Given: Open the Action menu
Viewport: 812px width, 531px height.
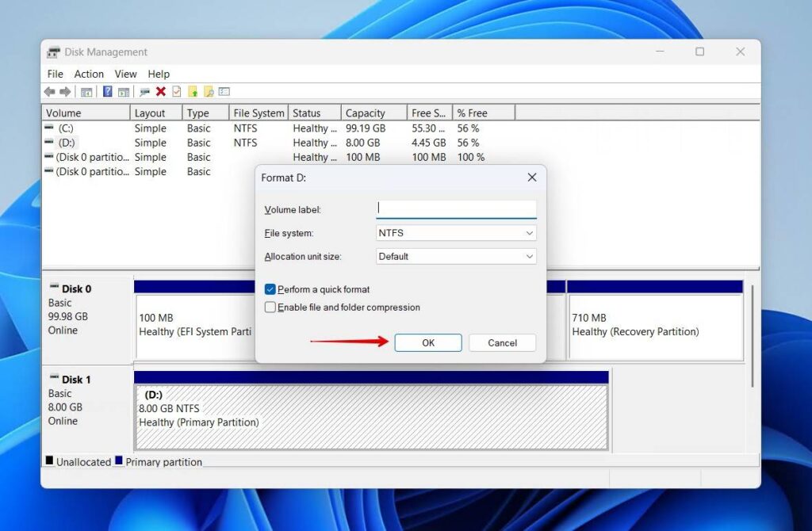Looking at the screenshot, I should pyautogui.click(x=89, y=74).
